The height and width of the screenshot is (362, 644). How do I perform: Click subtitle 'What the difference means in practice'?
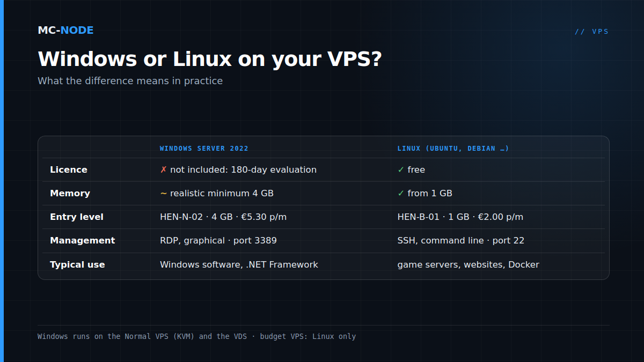tap(130, 81)
